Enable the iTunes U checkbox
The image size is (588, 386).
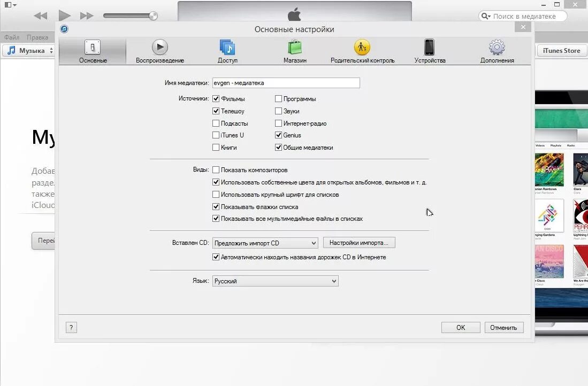tap(216, 135)
